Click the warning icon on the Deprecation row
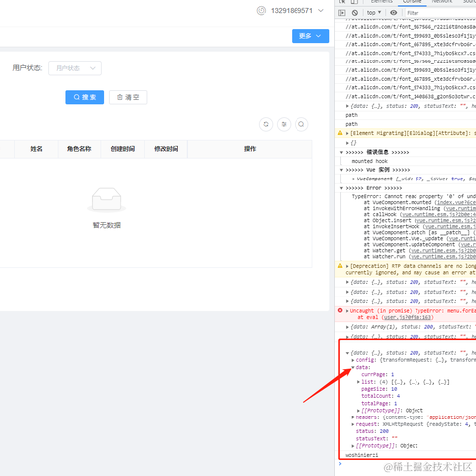The image size is (476, 476). pyautogui.click(x=340, y=266)
